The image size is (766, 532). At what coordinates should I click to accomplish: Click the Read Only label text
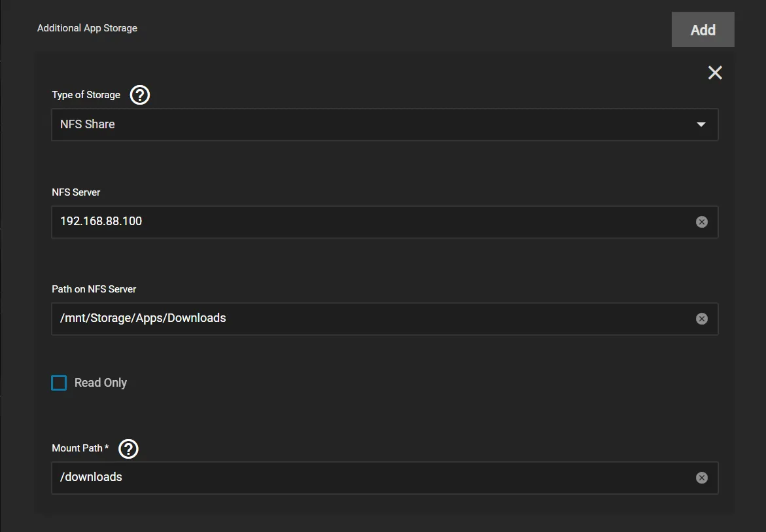pos(101,383)
